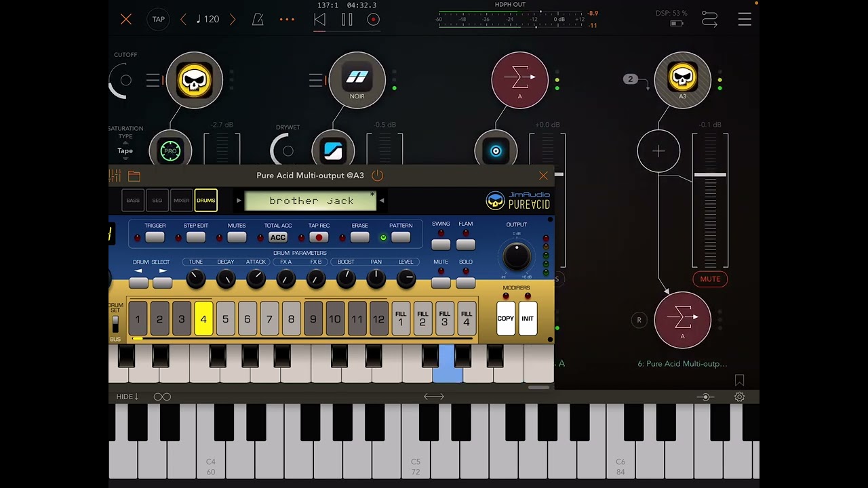Viewport: 868px width, 488px height.
Task: Hide the on-screen keyboard
Action: tap(127, 396)
